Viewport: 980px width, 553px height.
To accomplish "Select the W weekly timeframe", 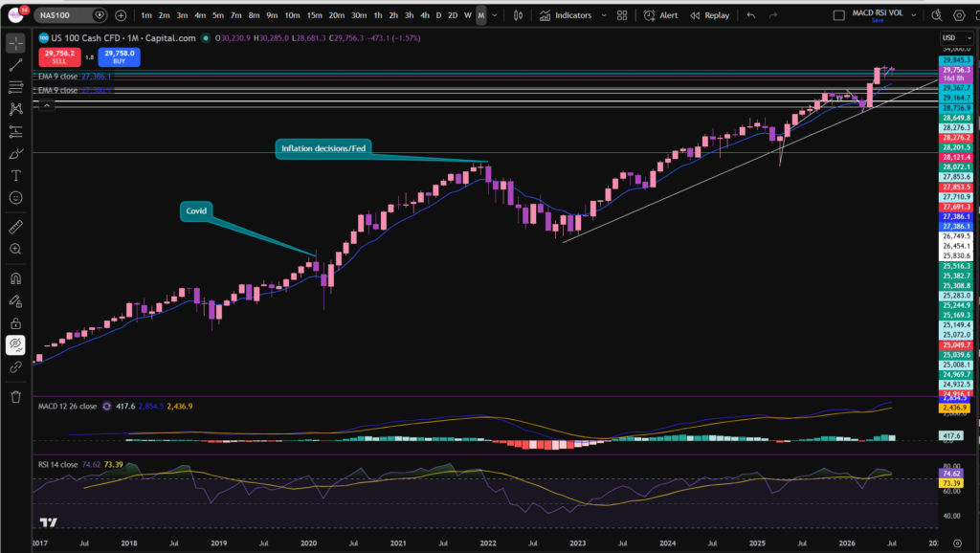I will pyautogui.click(x=467, y=15).
